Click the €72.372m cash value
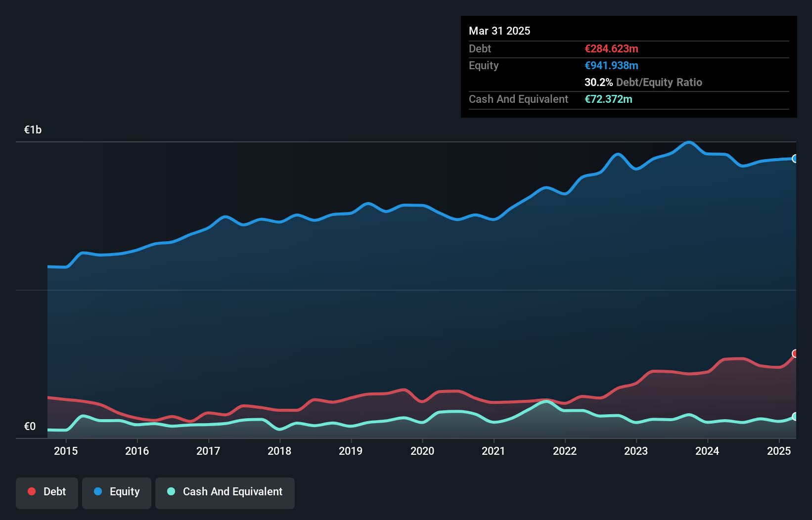Image resolution: width=812 pixels, height=520 pixels. pos(608,99)
